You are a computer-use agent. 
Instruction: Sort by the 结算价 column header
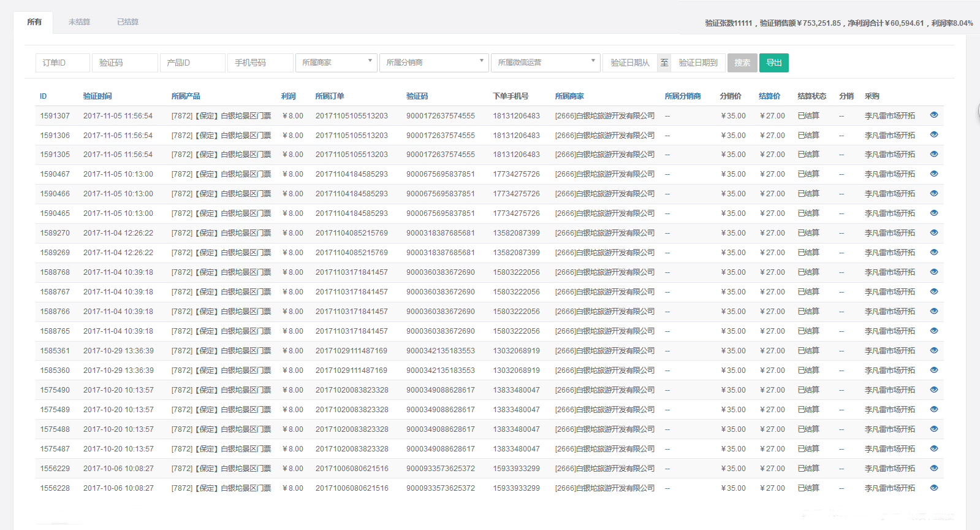click(769, 96)
